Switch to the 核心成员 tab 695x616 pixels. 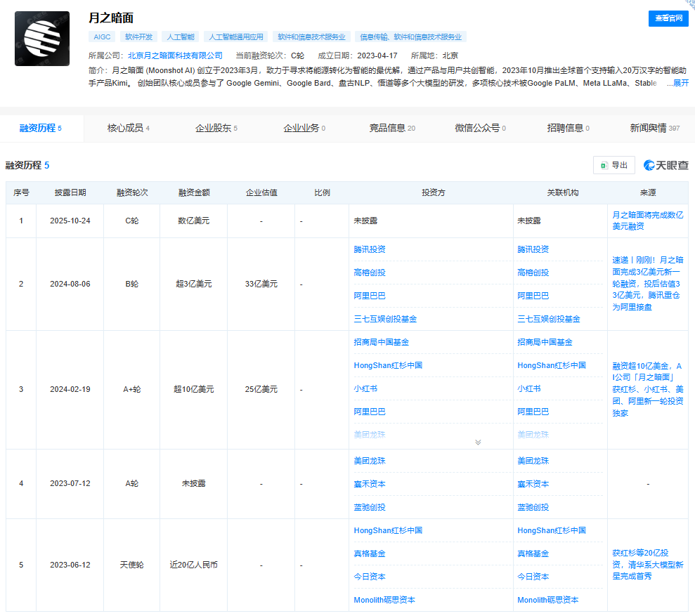(124, 129)
